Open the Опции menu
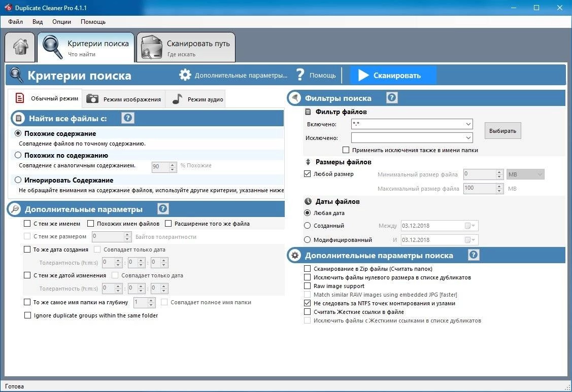 click(61, 21)
